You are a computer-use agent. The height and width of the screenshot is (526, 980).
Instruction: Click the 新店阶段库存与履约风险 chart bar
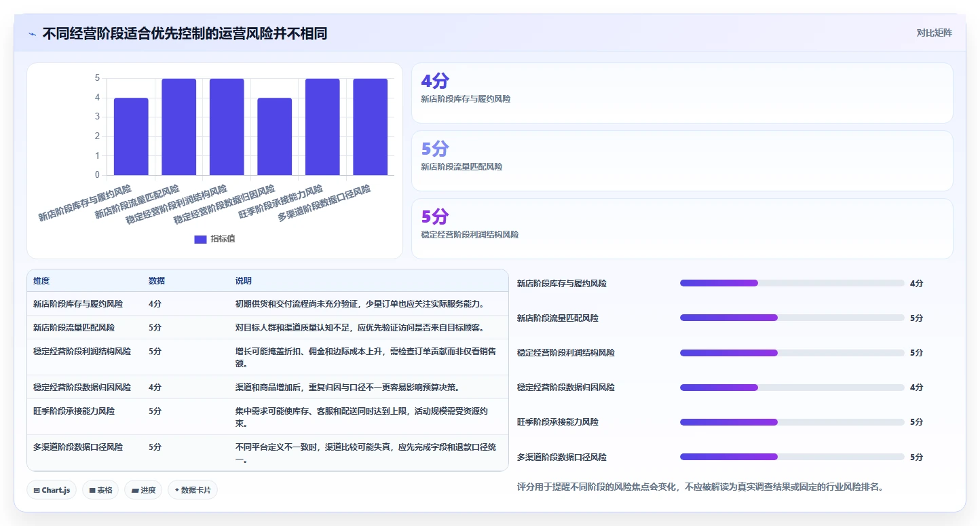pyautogui.click(x=131, y=136)
